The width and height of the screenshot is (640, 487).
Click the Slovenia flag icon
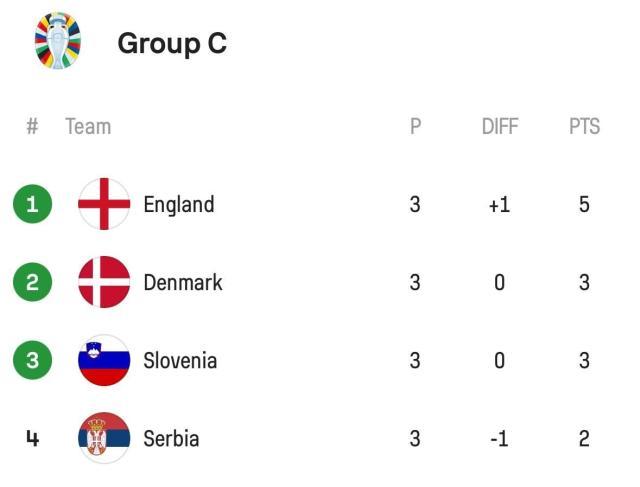point(104,360)
